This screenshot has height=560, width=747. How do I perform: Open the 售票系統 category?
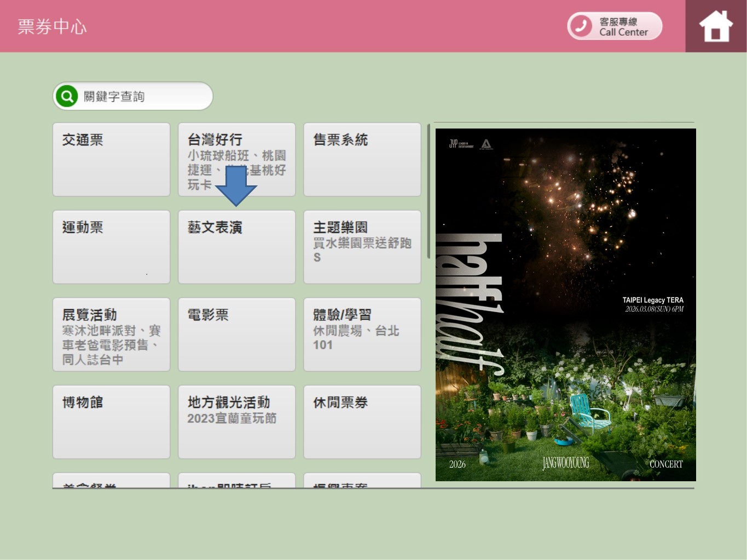(x=362, y=159)
